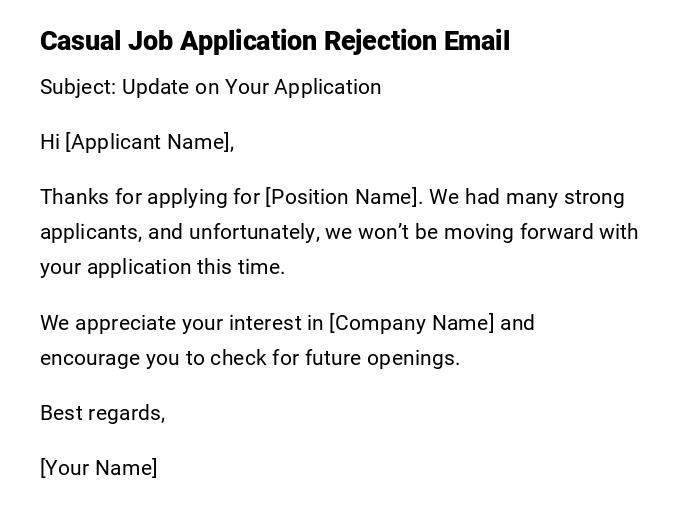Click the 'Best regards,' closing line
Image resolution: width=700 pixels, height=530 pixels.
pos(102,413)
